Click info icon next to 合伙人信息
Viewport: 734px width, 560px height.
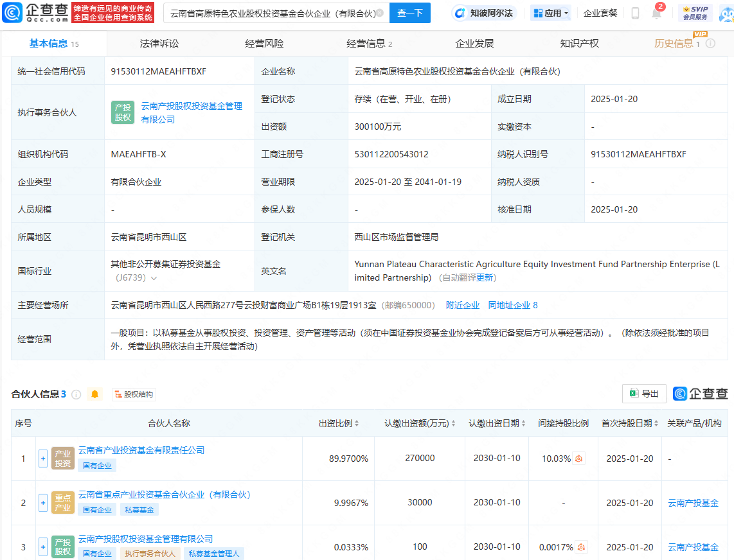tap(76, 394)
